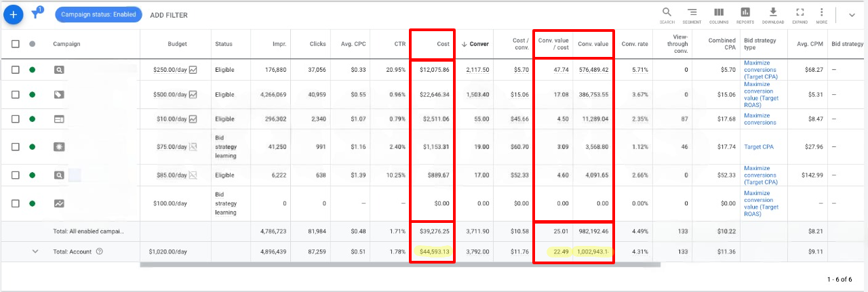Toggle the select-all header checkbox
This screenshot has width=868, height=292.
pos(16,44)
